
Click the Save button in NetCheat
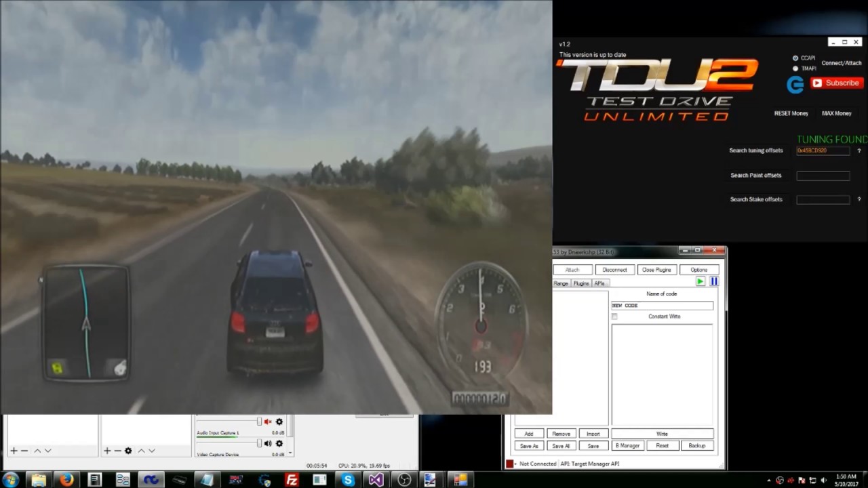pyautogui.click(x=593, y=446)
